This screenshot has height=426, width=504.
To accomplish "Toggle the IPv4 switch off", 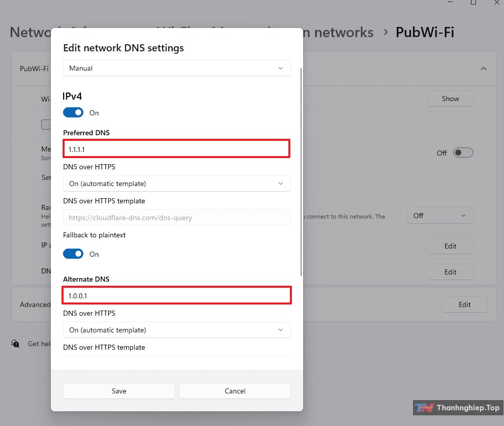I will click(73, 113).
